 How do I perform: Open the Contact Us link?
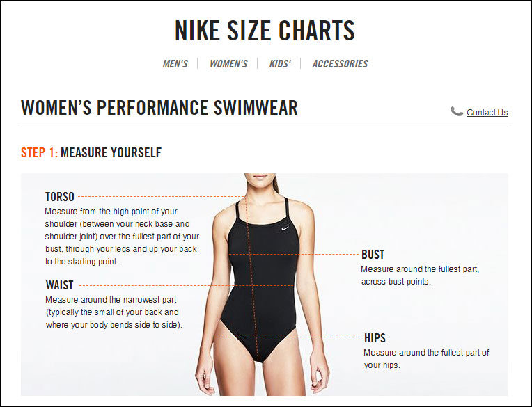point(487,113)
